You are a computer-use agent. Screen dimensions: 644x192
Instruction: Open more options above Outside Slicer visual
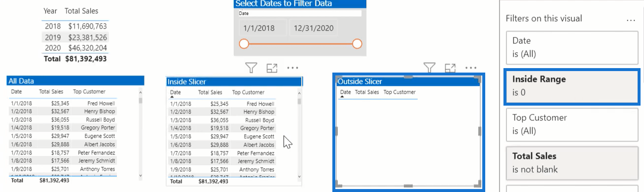tap(471, 68)
